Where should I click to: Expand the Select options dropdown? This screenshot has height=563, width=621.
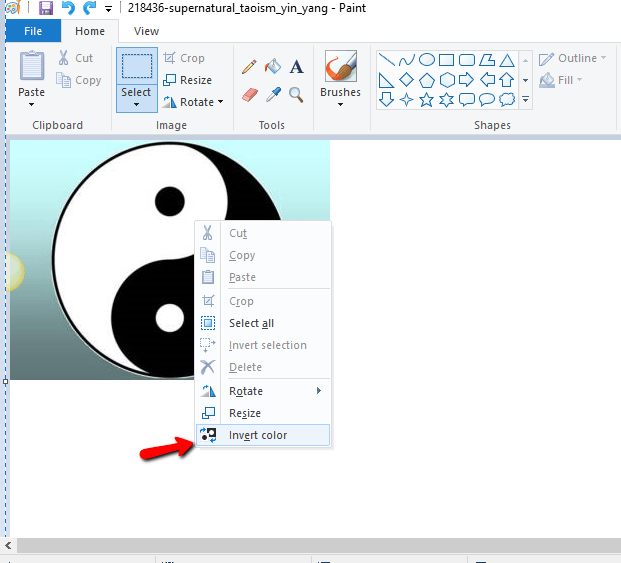(x=137, y=98)
